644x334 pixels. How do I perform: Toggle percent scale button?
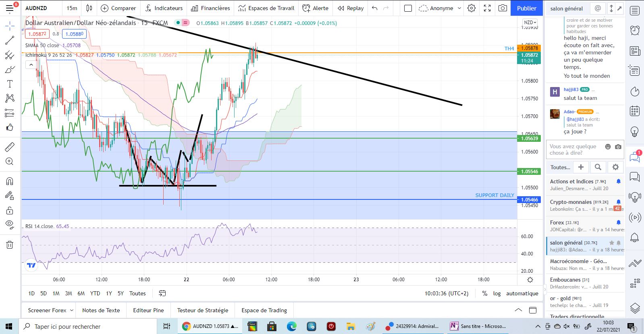(484, 293)
